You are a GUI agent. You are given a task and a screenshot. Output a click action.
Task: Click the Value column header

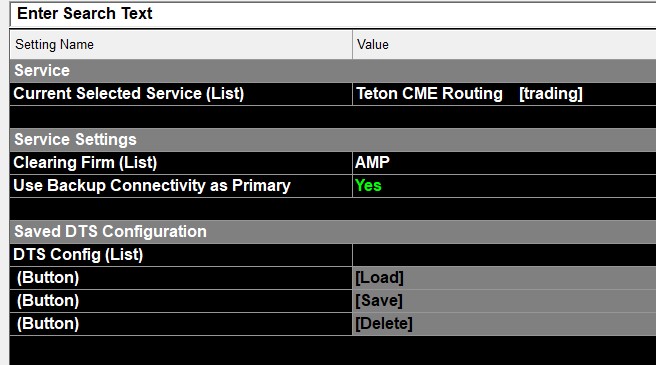(x=504, y=44)
